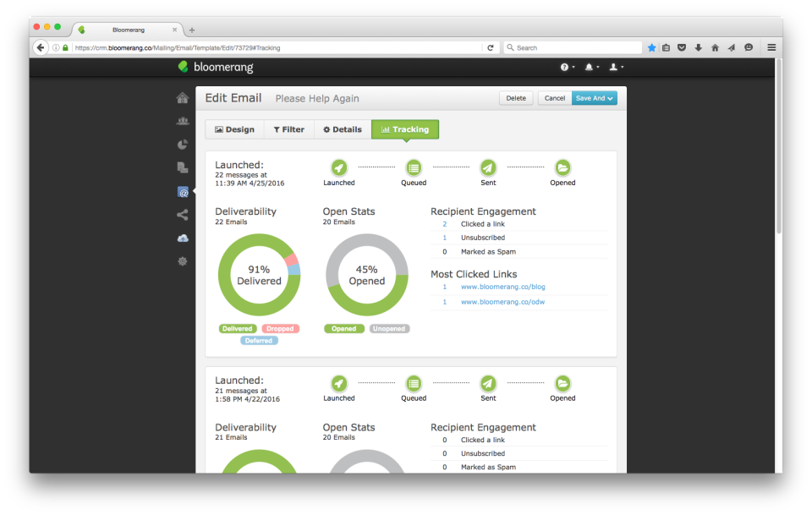Click the 1 count beside Unsubscribed
The width and height of the screenshot is (812, 515).
(444, 238)
